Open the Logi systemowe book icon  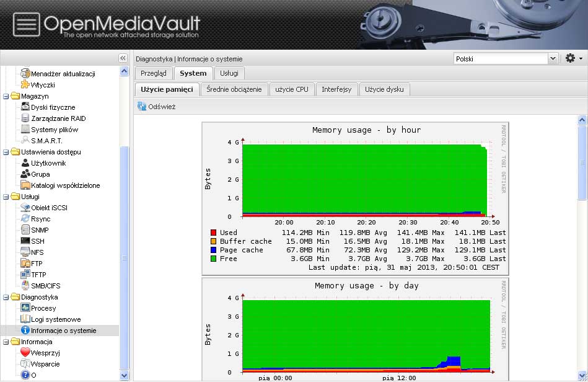click(25, 319)
